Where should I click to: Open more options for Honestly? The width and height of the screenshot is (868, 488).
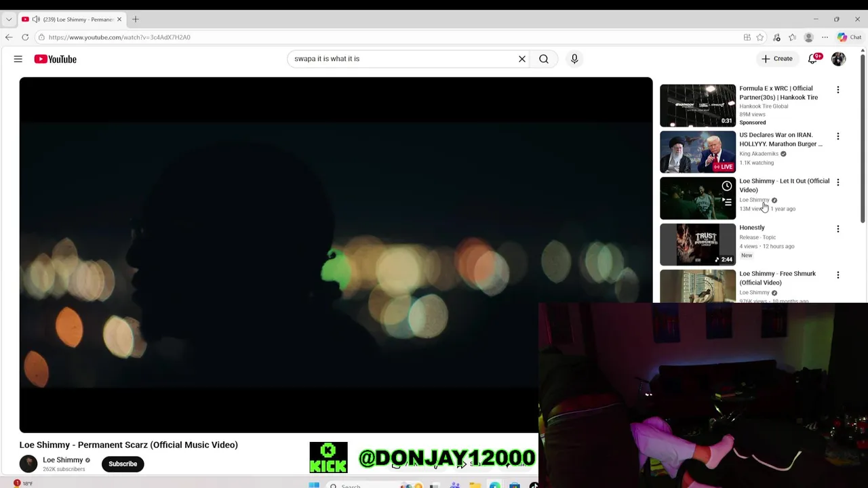tap(838, 229)
